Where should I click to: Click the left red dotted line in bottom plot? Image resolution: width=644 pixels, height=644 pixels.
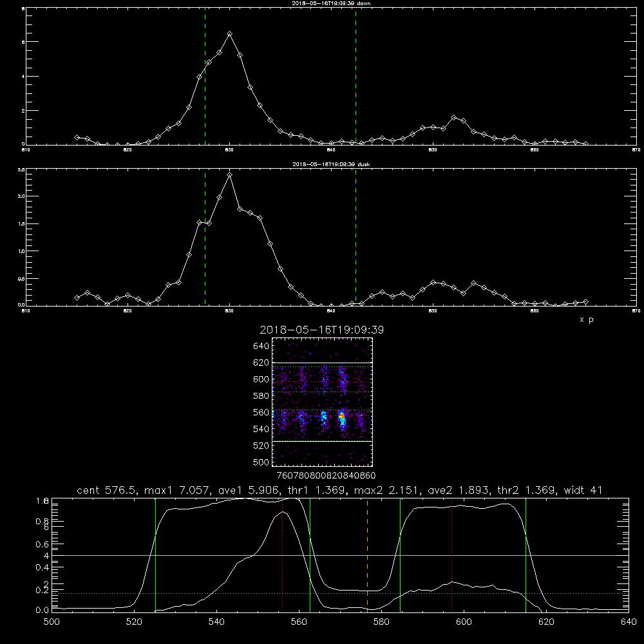tap(282, 554)
